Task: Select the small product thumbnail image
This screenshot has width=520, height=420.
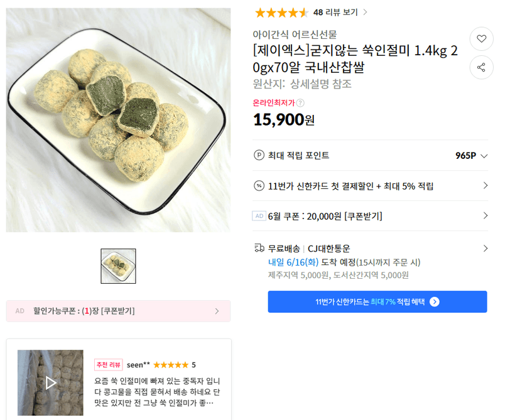Action: tap(119, 266)
